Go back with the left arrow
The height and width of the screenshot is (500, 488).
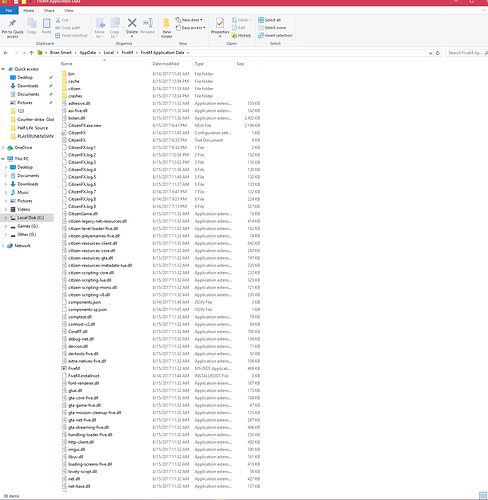[x=6, y=53]
